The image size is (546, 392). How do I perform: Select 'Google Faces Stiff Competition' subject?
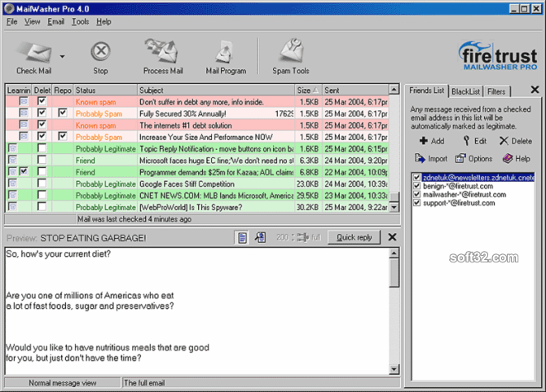[187, 184]
